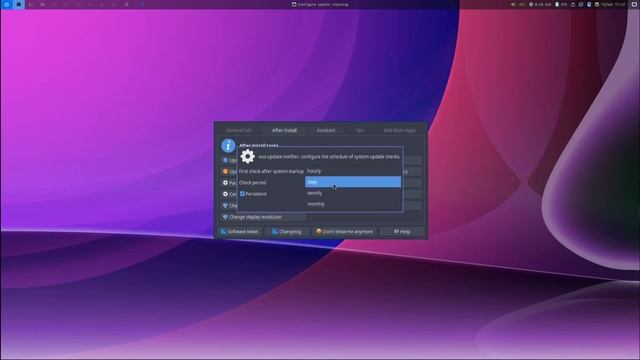Click the far-right panel corner icon

pos(634,4)
